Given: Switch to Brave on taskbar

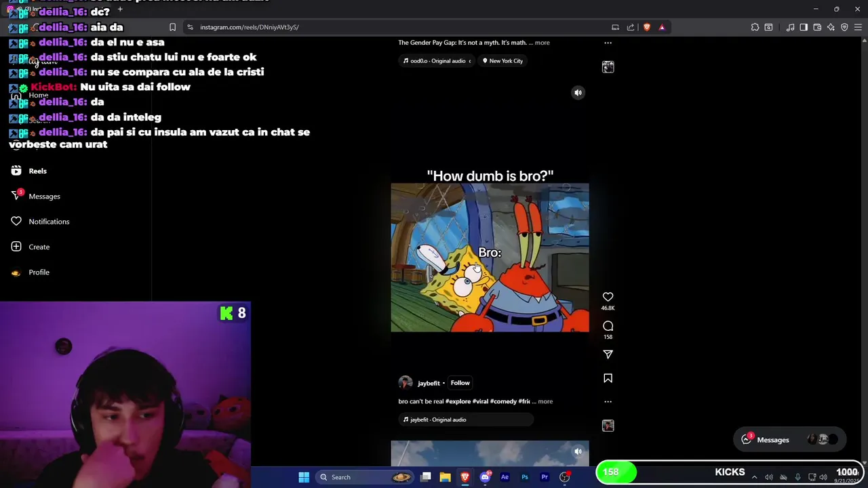Looking at the screenshot, I should click(465, 477).
